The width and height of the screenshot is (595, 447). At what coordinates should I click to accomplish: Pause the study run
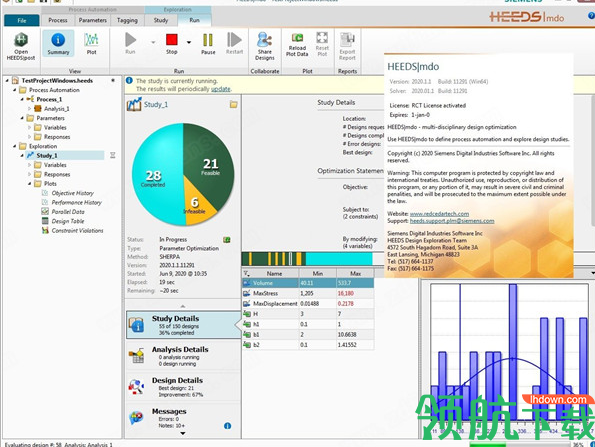pos(208,44)
